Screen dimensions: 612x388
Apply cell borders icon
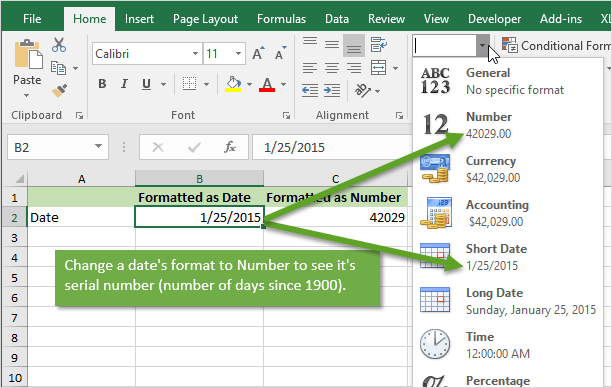point(190,84)
